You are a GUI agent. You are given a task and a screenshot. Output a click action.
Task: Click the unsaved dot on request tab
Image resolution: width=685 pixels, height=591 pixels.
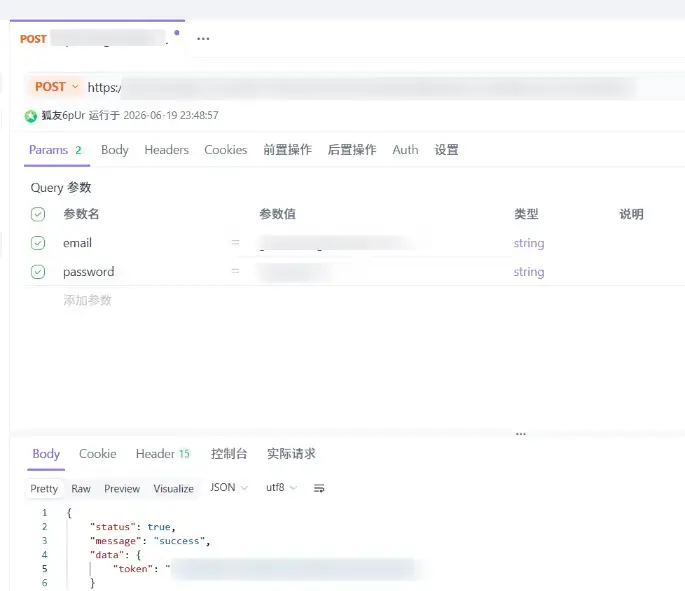(176, 33)
